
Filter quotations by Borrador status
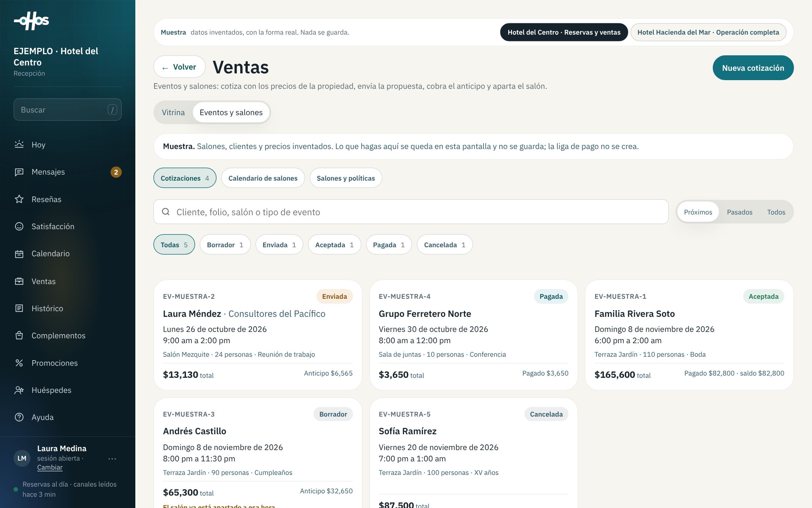225,245
